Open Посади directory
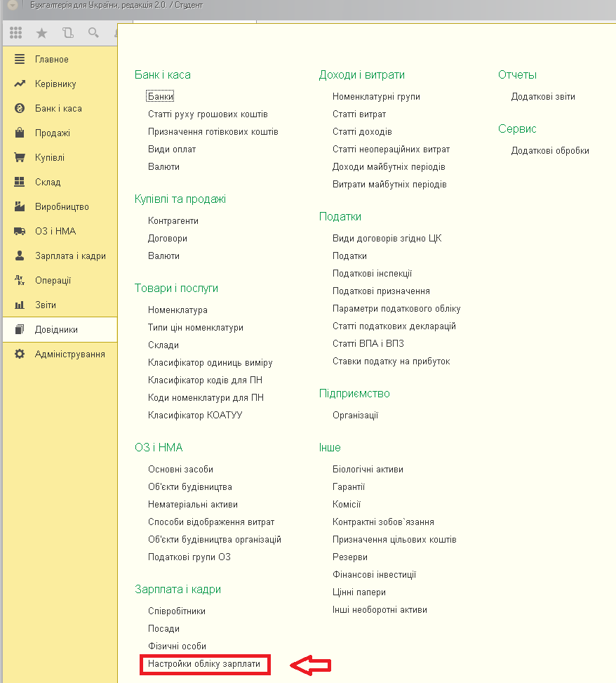Viewport: 616px width, 683px height. [x=163, y=628]
